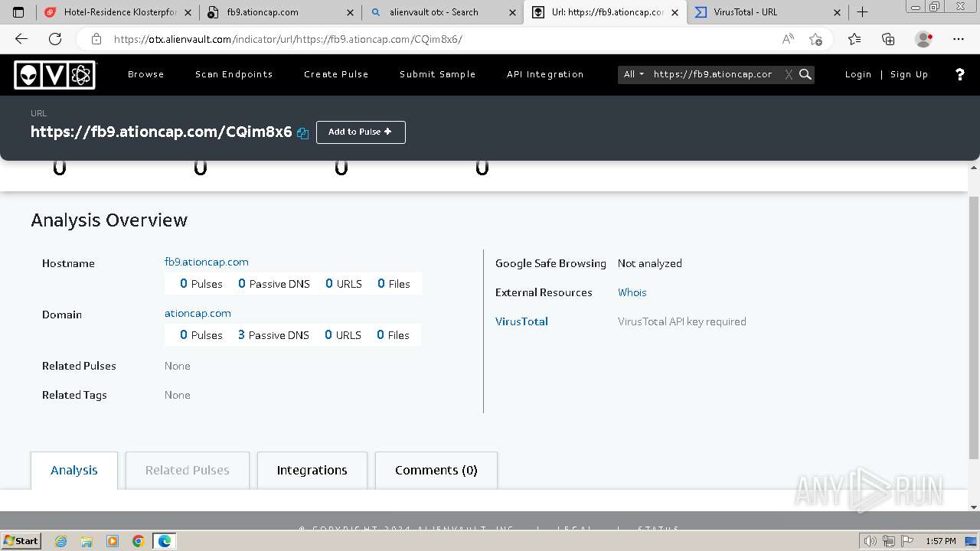980x551 pixels.
Task: Select the Related Pulses tab
Action: [188, 470]
